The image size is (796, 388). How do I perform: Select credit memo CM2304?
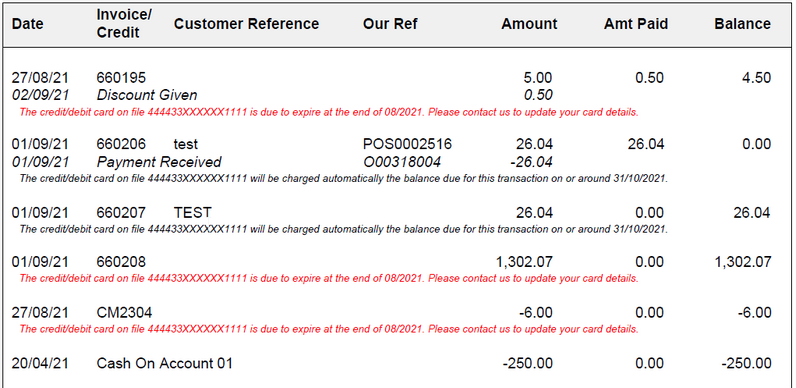click(x=124, y=312)
